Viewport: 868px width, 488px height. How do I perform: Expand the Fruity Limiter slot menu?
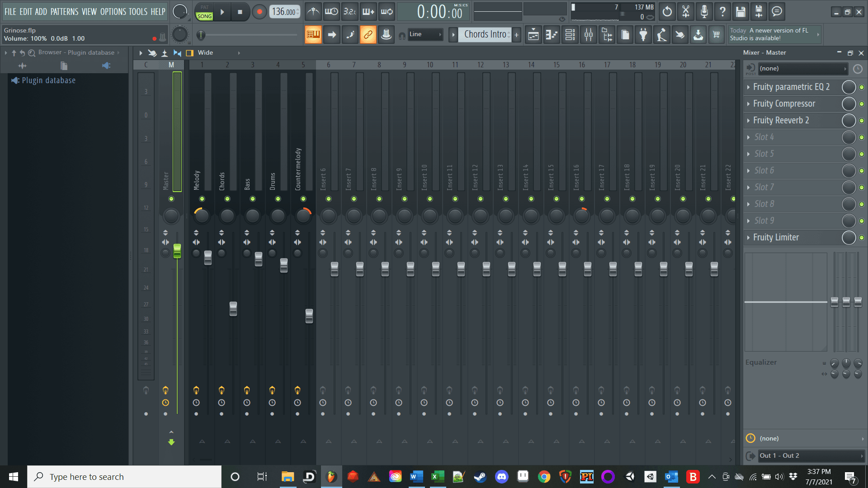click(749, 238)
